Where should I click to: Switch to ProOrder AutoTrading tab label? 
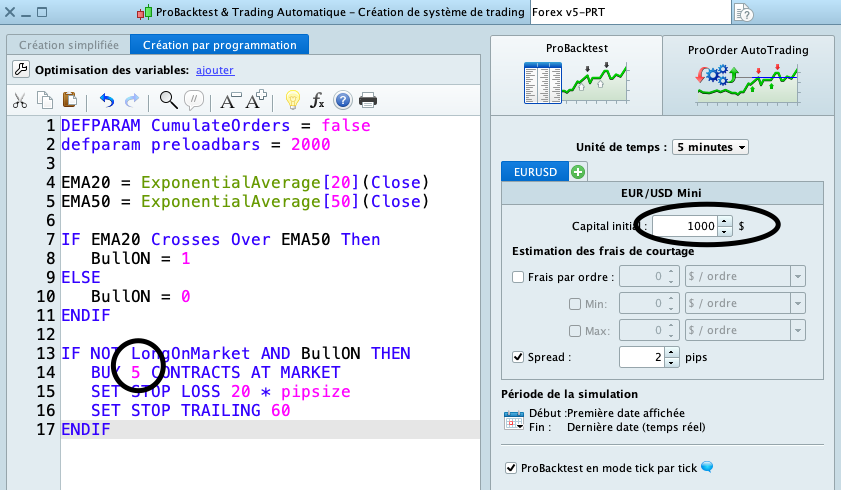(748, 50)
